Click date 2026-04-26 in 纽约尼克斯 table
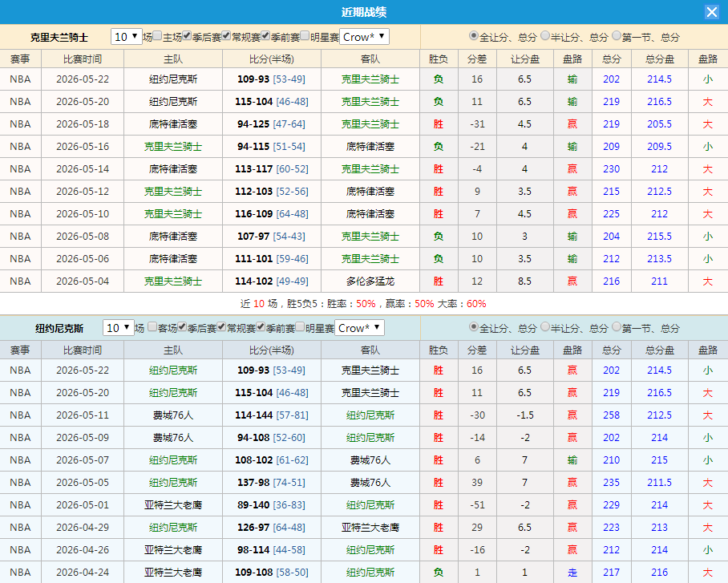Screen dimensions: 728x583 [83, 550]
